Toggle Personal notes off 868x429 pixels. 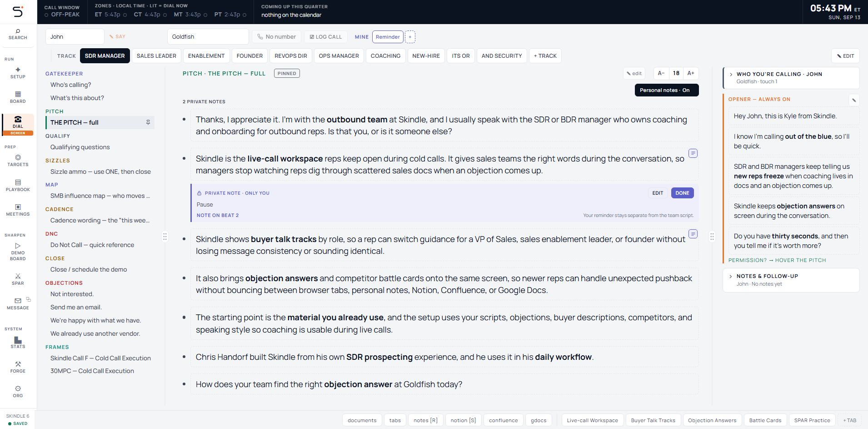click(667, 90)
